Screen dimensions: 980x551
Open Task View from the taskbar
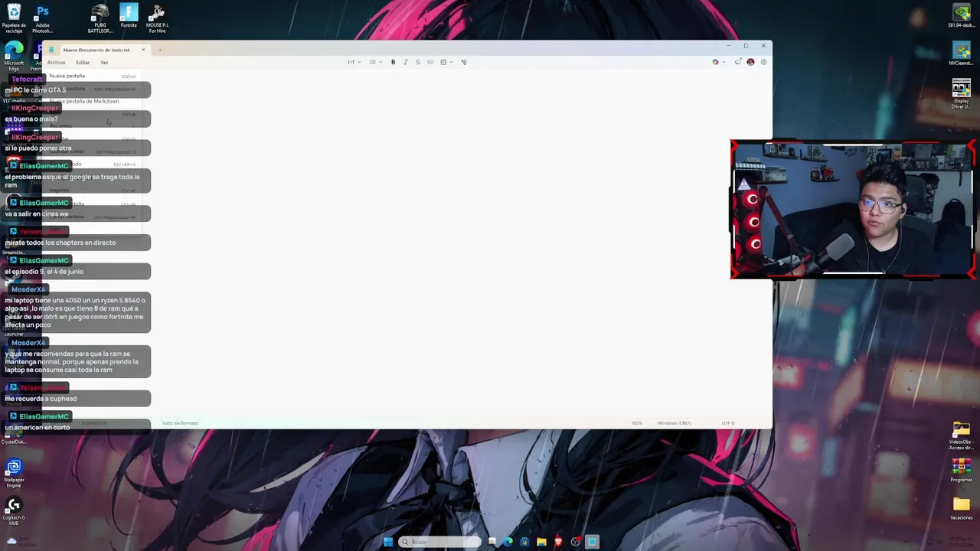(x=492, y=542)
